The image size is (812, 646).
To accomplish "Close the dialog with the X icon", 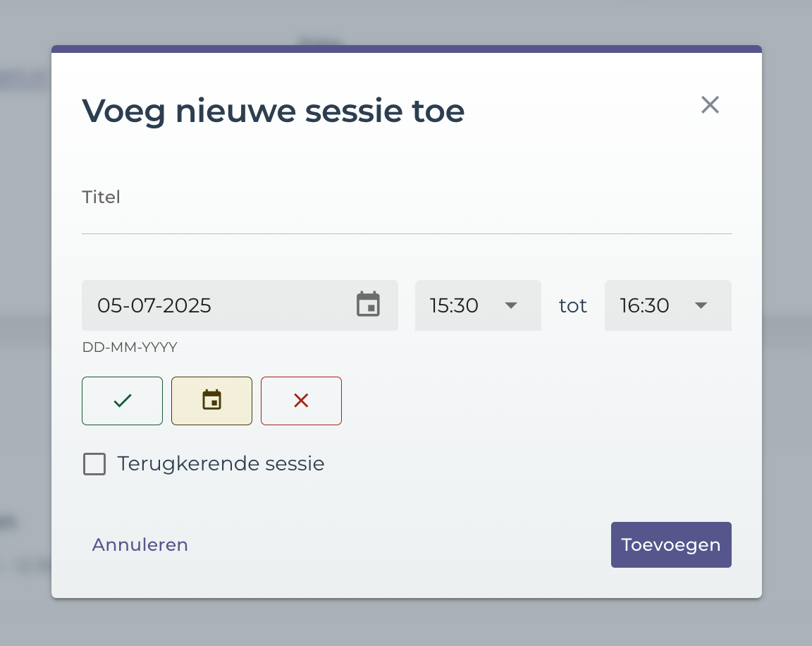I will pyautogui.click(x=710, y=104).
